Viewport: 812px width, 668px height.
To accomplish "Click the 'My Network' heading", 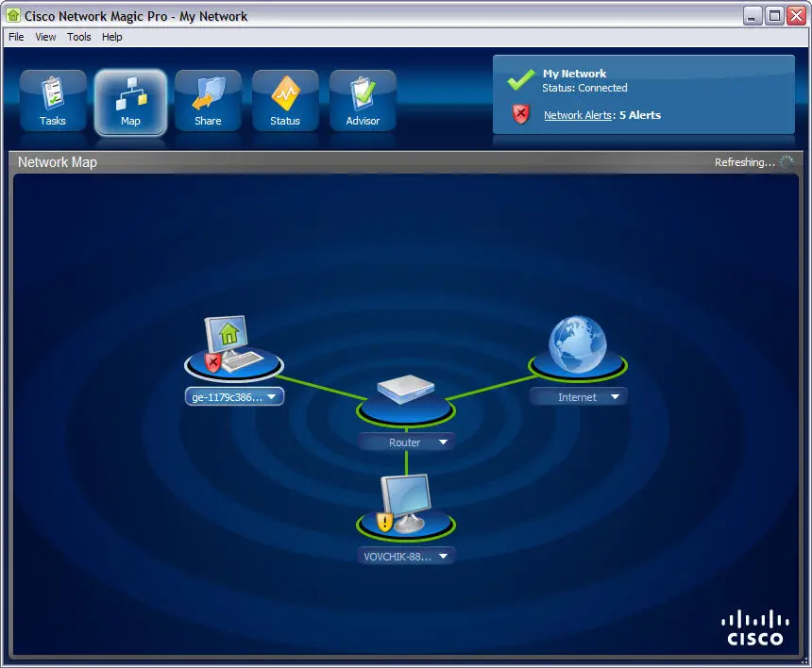I will pos(574,74).
